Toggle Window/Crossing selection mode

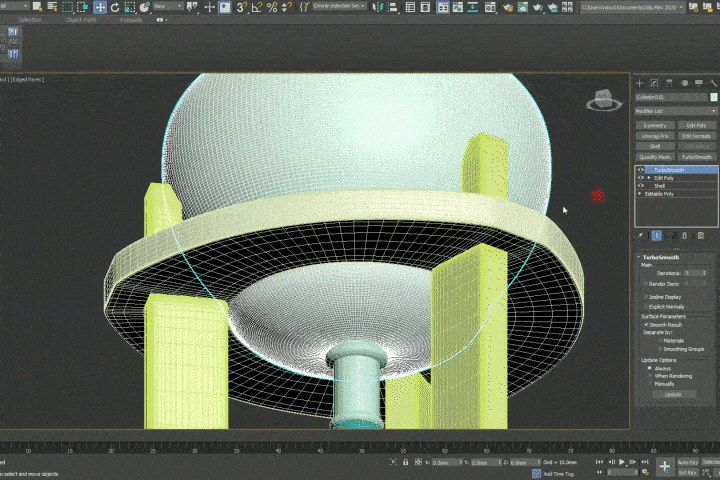point(83,7)
